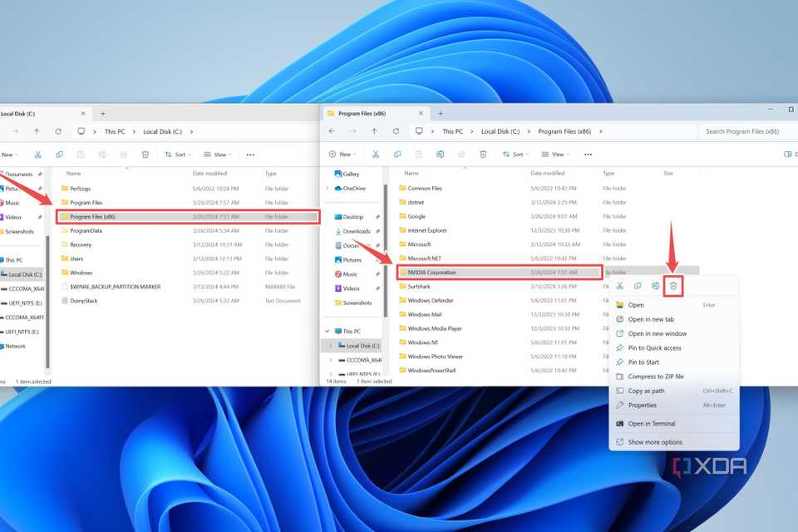Open View dropdown in Program Files (x86) toolbar
This screenshot has width=798, height=532.
pyautogui.click(x=555, y=155)
